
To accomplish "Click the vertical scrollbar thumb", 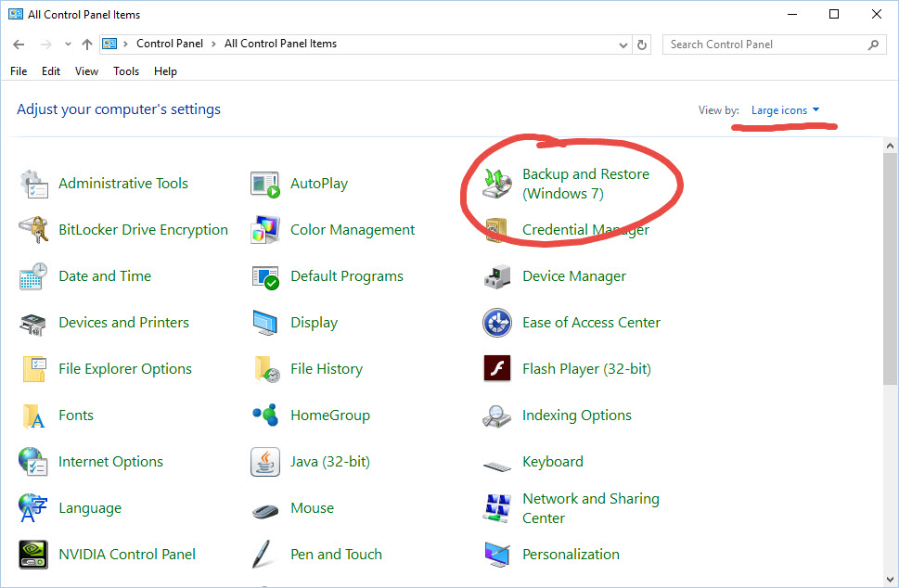I will coord(890,269).
